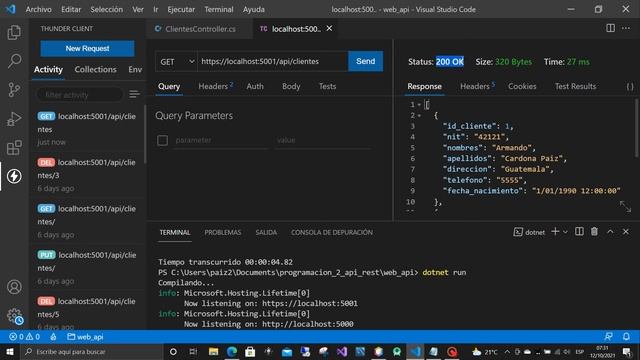This screenshot has height=360, width=640.
Task: Click the response format braces icon
Action: 630,87
